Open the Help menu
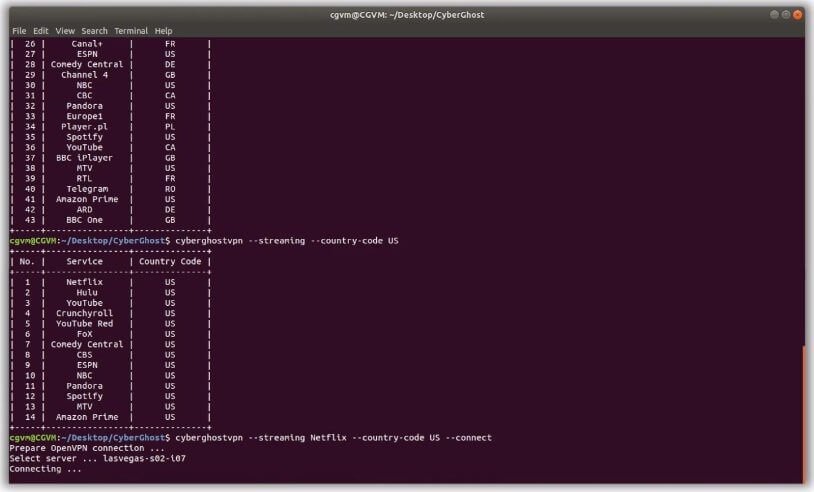 [x=163, y=31]
